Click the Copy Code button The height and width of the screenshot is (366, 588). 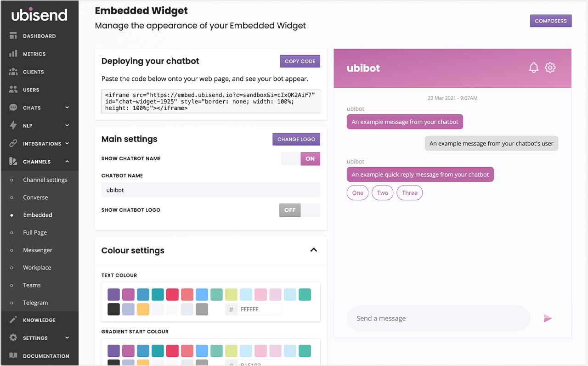click(x=300, y=61)
